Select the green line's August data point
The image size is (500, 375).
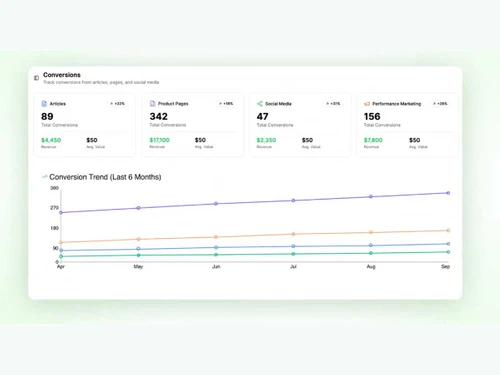pos(371,253)
